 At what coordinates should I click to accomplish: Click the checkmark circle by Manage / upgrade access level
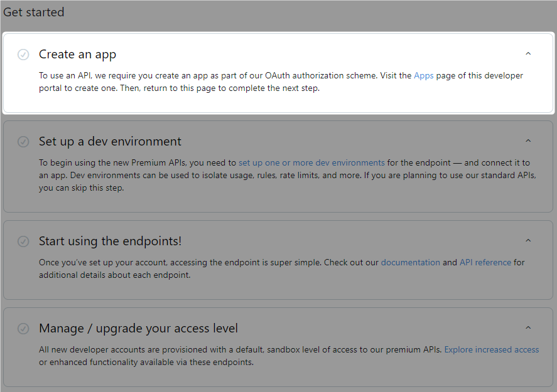[23, 329]
